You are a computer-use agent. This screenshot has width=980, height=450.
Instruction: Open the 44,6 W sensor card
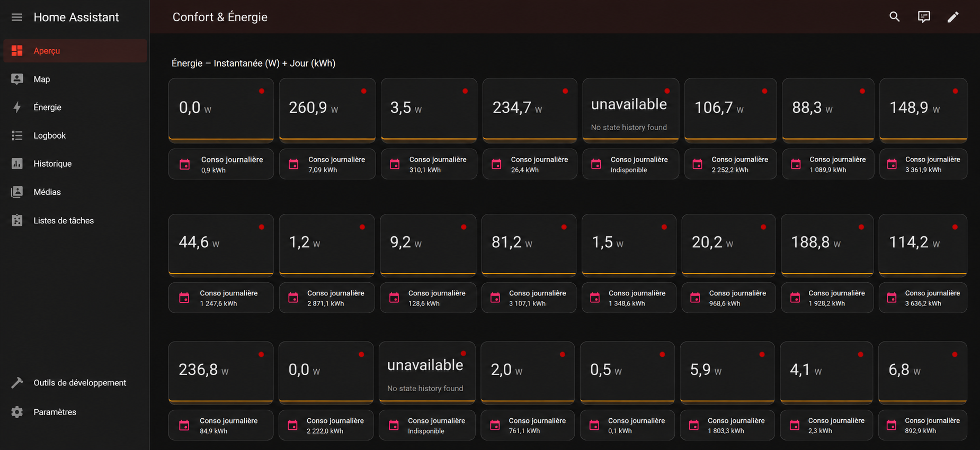click(221, 245)
